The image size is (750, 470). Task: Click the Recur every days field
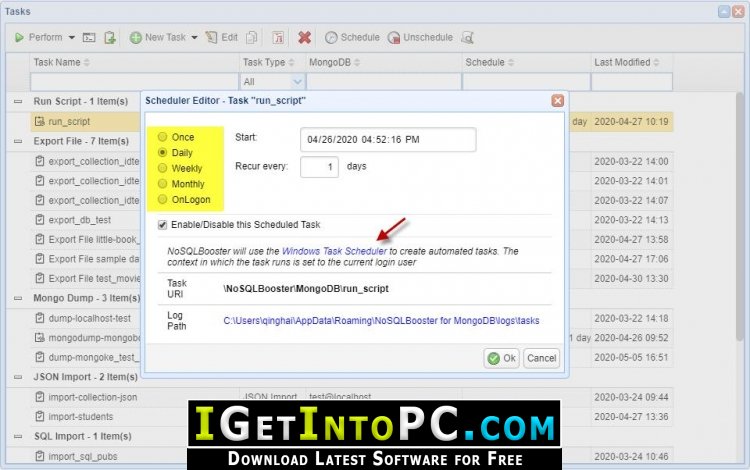tap(320, 167)
